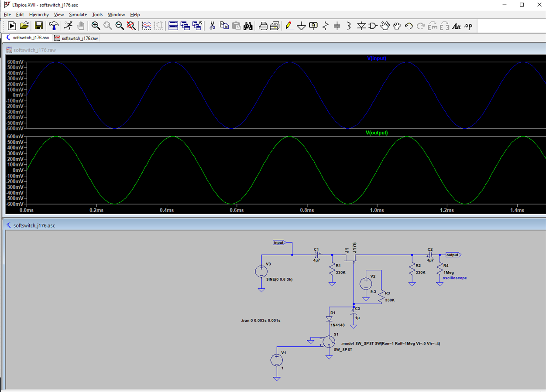Click the Tile Windows toolbar icon
The image size is (546, 392).
[173, 26]
